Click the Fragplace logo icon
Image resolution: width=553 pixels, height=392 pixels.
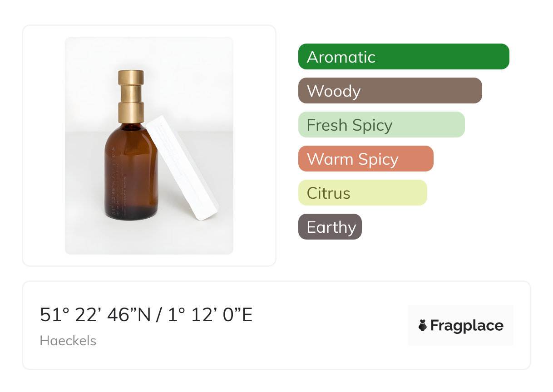tap(423, 325)
